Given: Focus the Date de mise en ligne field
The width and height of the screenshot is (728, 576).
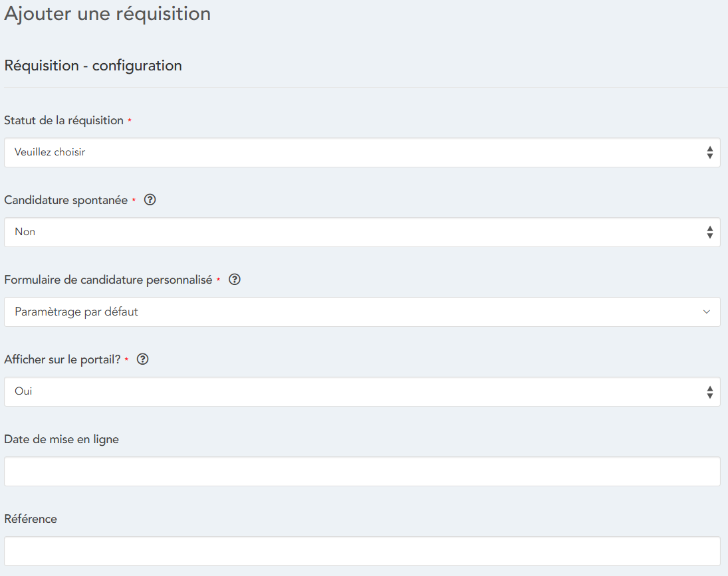Looking at the screenshot, I should click(x=362, y=472).
